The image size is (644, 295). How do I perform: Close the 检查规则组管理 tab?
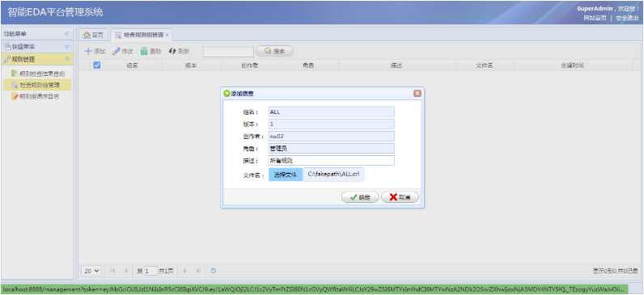click(167, 35)
